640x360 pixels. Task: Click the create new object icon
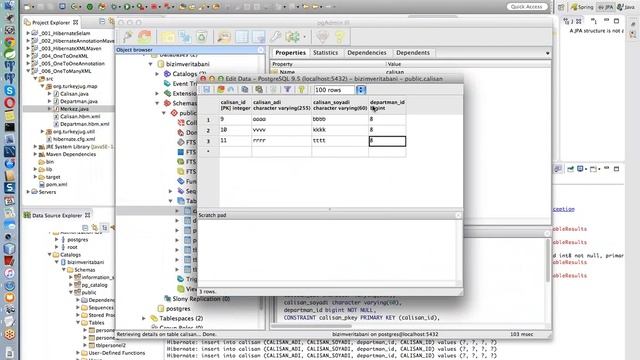184,37
